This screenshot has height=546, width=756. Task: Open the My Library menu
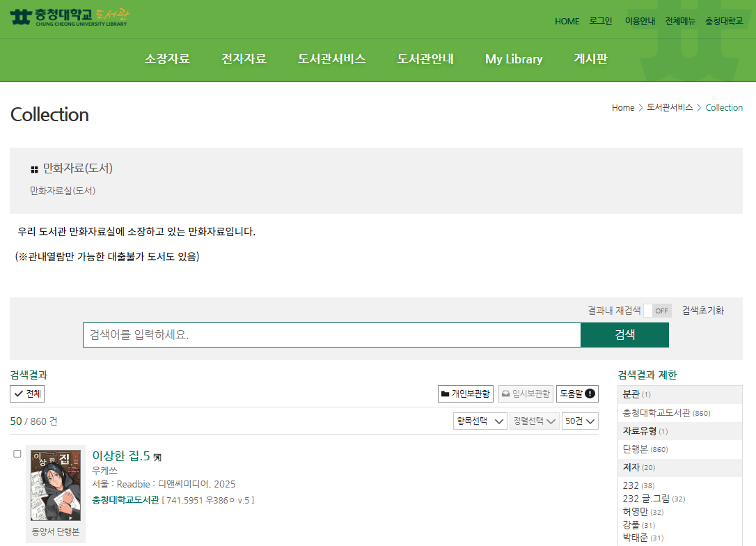pyautogui.click(x=514, y=59)
